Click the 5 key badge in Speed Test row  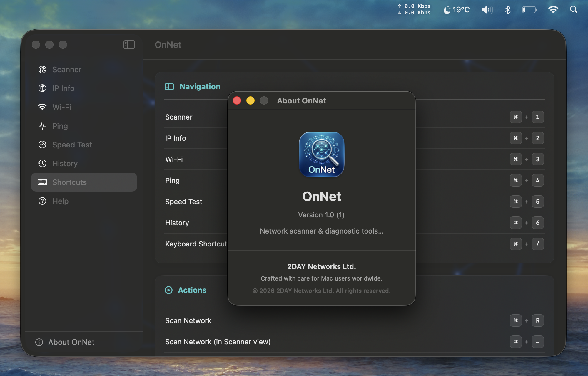click(x=538, y=202)
